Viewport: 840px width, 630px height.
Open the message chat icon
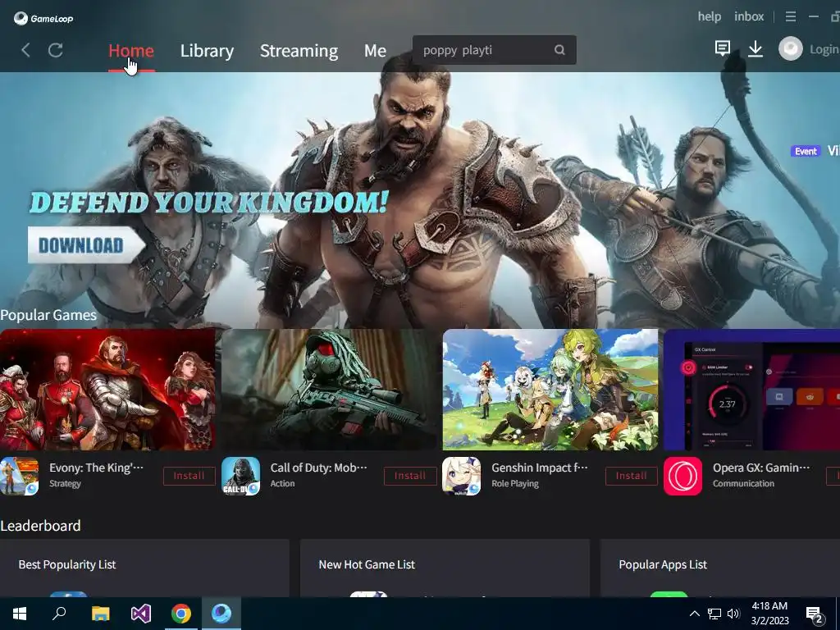coord(722,48)
